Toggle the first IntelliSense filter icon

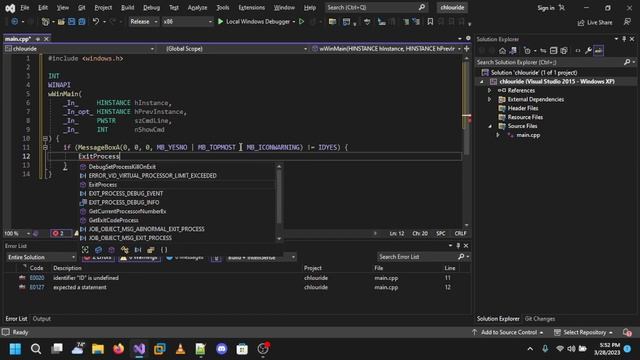click(x=85, y=249)
